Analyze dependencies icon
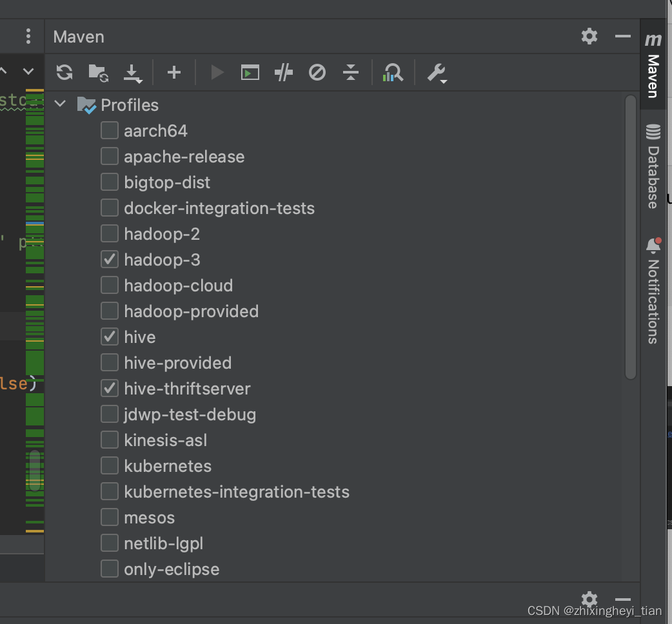This screenshot has width=672, height=624. click(393, 72)
